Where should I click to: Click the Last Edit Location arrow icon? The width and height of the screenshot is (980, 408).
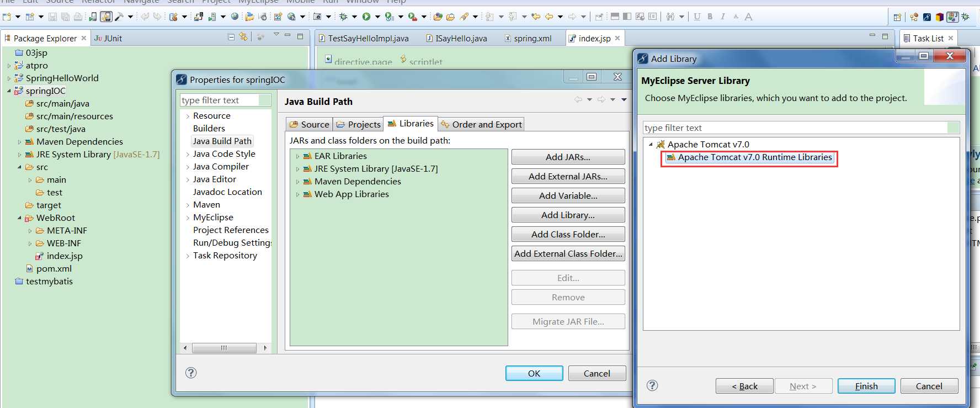535,17
